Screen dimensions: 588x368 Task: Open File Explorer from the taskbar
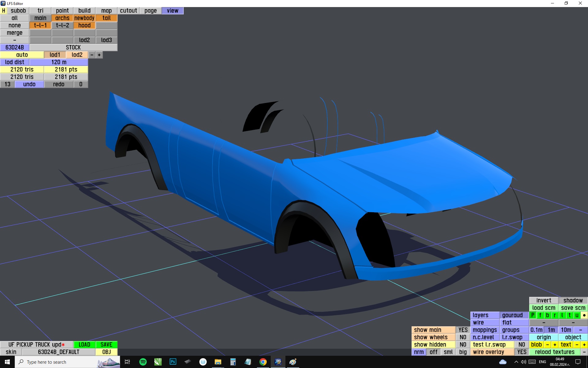click(218, 362)
